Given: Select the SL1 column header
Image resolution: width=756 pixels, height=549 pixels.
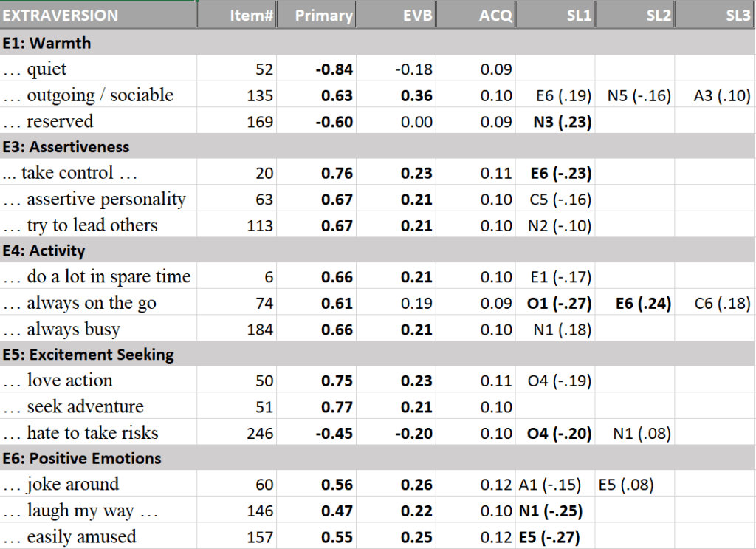Looking at the screenshot, I should 556,15.
